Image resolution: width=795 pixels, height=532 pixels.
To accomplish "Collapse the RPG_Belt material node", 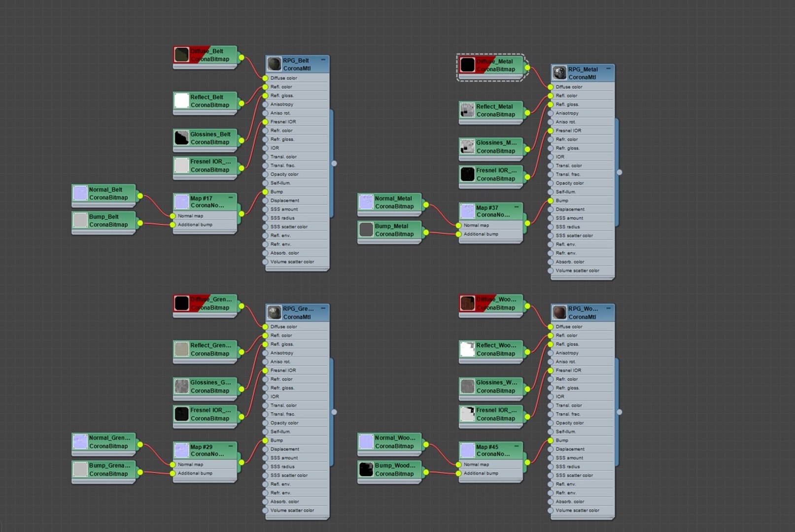I will [323, 60].
